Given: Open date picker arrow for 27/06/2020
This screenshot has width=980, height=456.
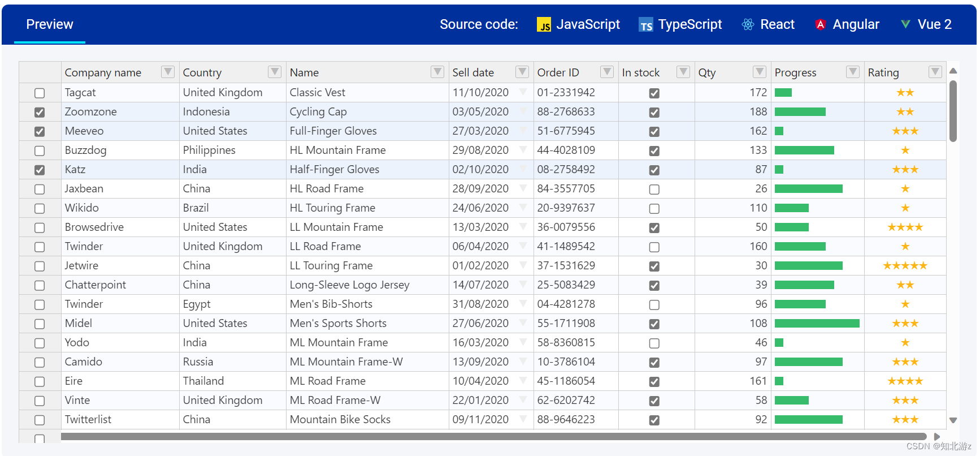Looking at the screenshot, I should [x=523, y=323].
